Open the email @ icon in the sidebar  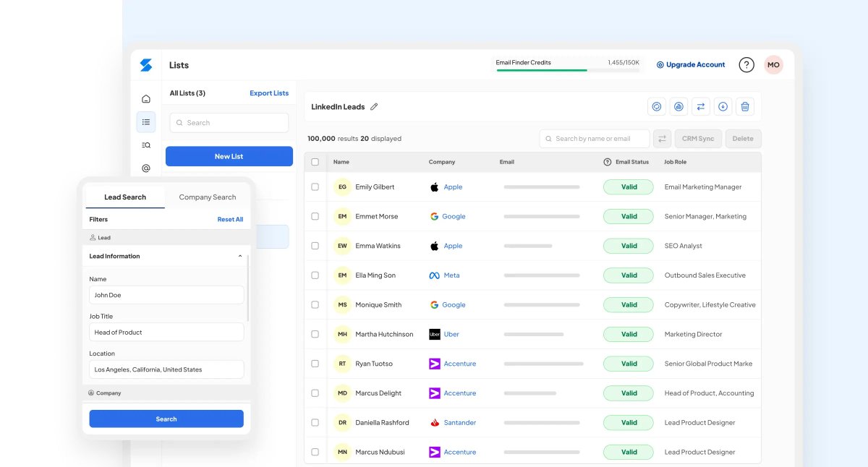click(146, 168)
